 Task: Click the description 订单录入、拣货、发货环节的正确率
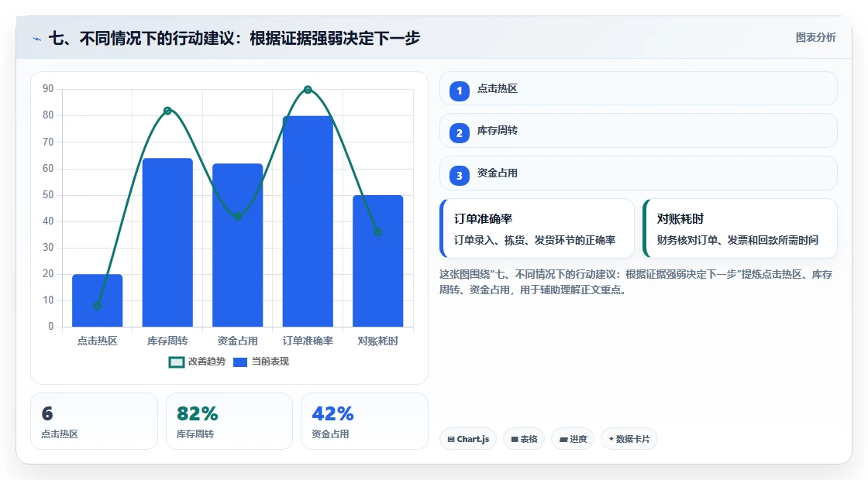[535, 241]
